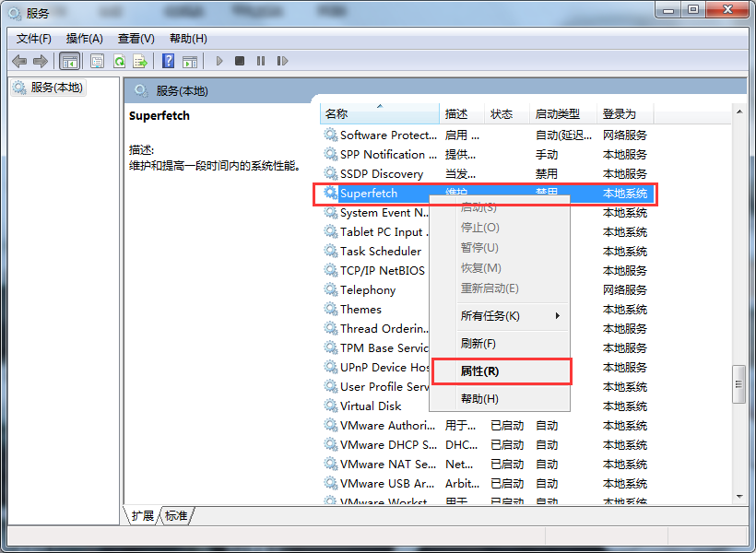Switch to the 标准 tab

pyautogui.click(x=176, y=516)
